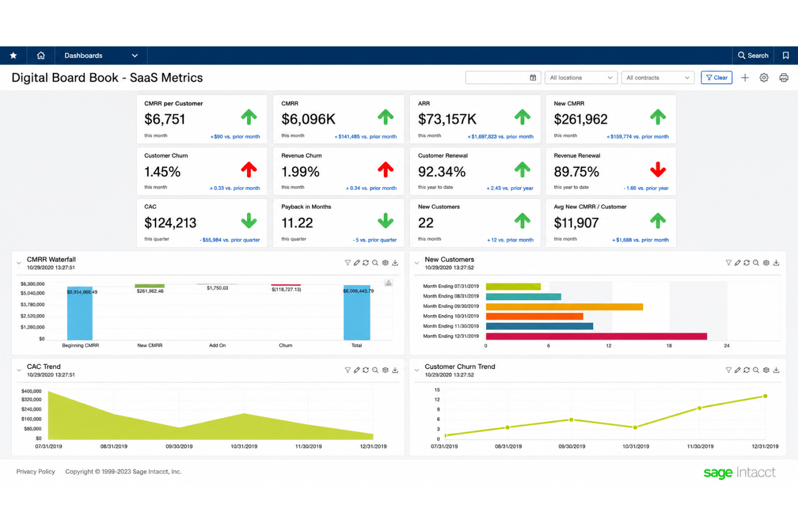Refresh the Customer Churn Trend component
The image size is (798, 532).
point(747,370)
